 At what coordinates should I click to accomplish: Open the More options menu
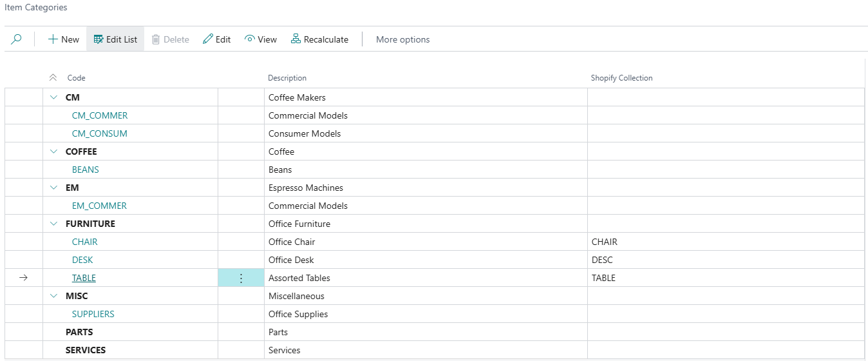click(402, 39)
